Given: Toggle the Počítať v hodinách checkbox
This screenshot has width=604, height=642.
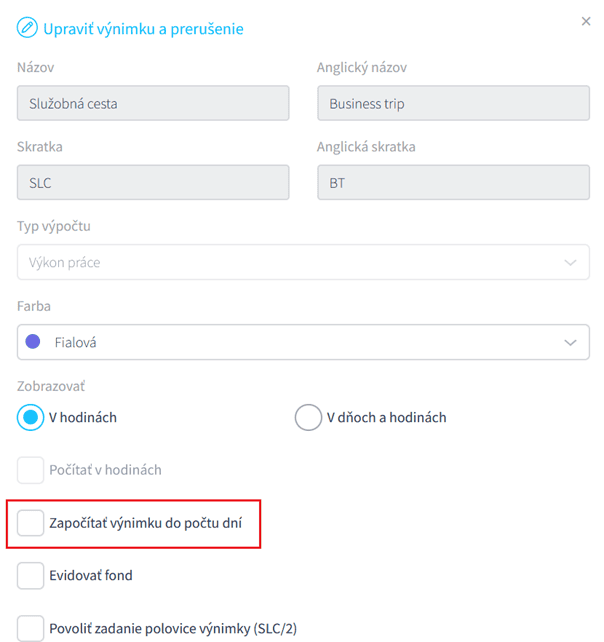Looking at the screenshot, I should (31, 470).
